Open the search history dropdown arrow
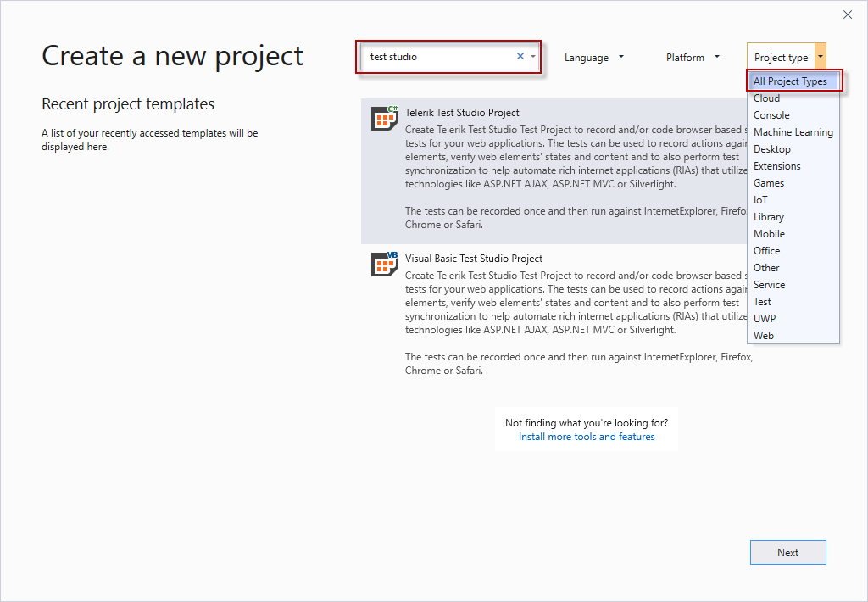The width and height of the screenshot is (868, 602). pos(533,57)
